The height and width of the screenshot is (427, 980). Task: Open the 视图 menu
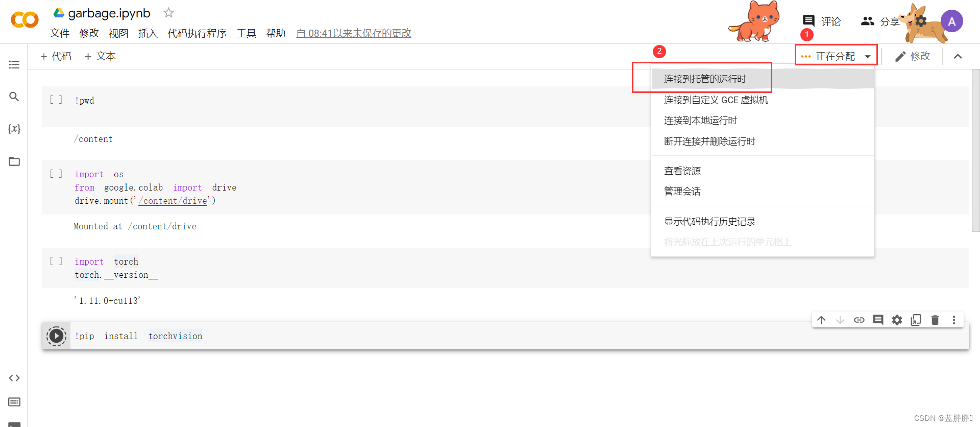click(118, 33)
